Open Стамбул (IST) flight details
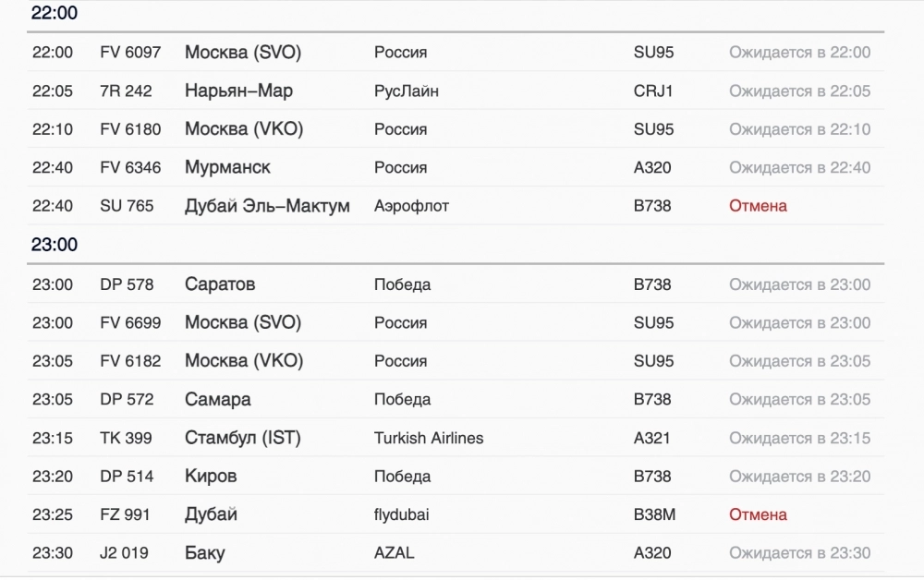This screenshot has height=580, width=924. point(243,438)
